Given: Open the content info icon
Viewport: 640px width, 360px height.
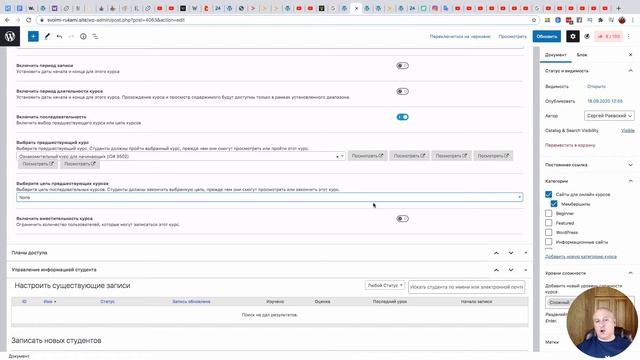Looking at the screenshot, I should coord(83,36).
